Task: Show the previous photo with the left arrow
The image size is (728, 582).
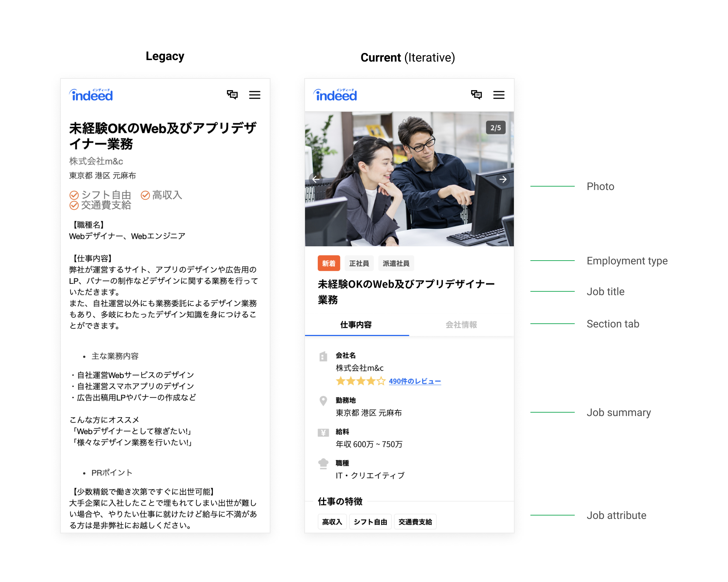Action: (316, 179)
